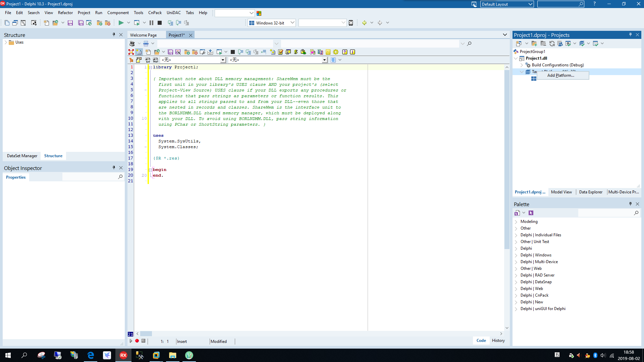Click the Trace Into icon in main toolbar

[170, 23]
